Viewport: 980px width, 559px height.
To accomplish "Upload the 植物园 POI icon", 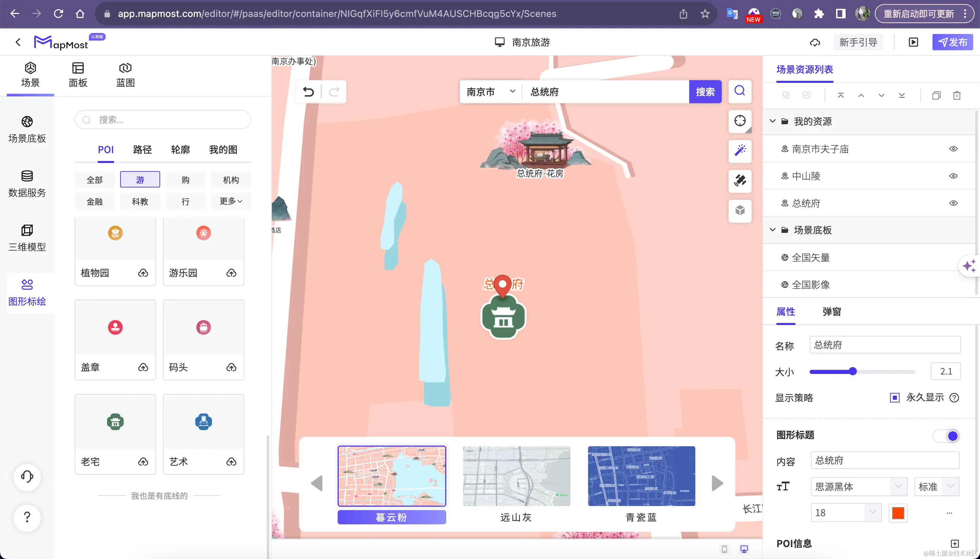I will (143, 273).
